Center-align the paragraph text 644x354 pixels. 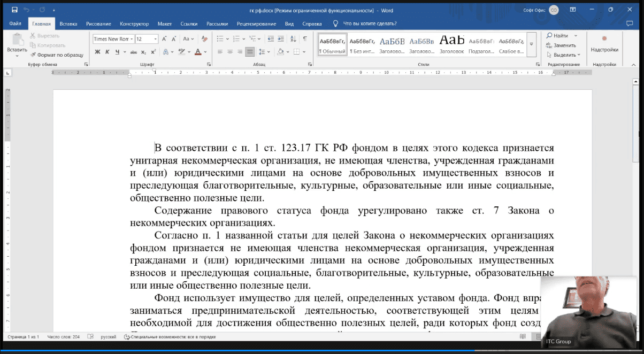pyautogui.click(x=231, y=52)
